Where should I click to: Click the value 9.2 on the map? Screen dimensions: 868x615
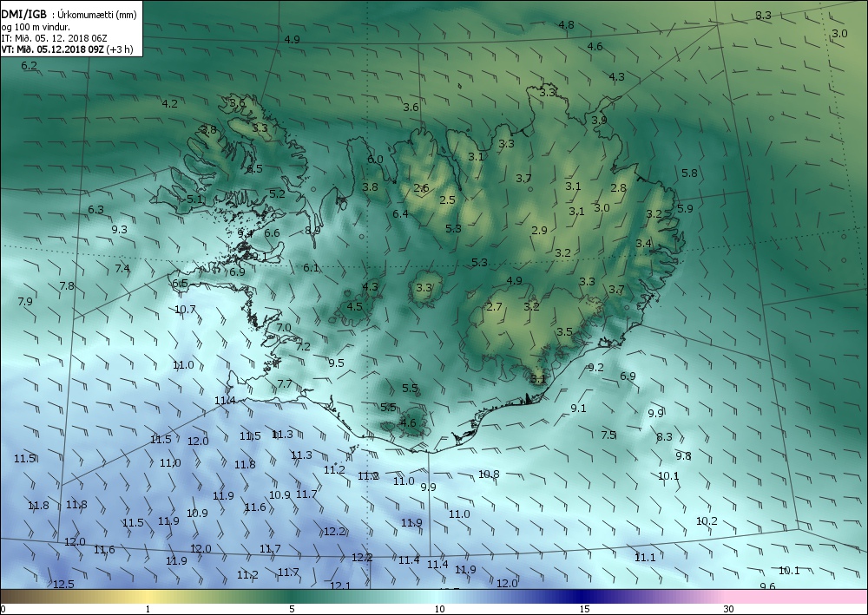coord(595,367)
